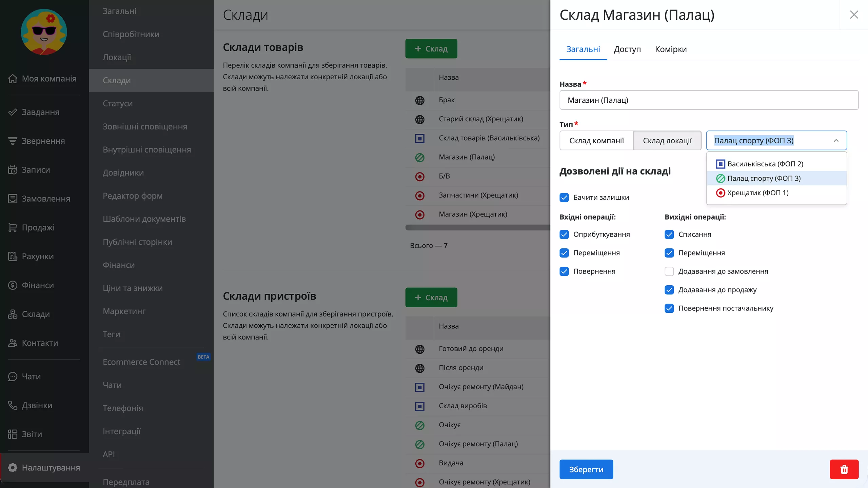Open Рахунки invoice icon
Image resolution: width=868 pixels, height=488 pixels.
13,257
